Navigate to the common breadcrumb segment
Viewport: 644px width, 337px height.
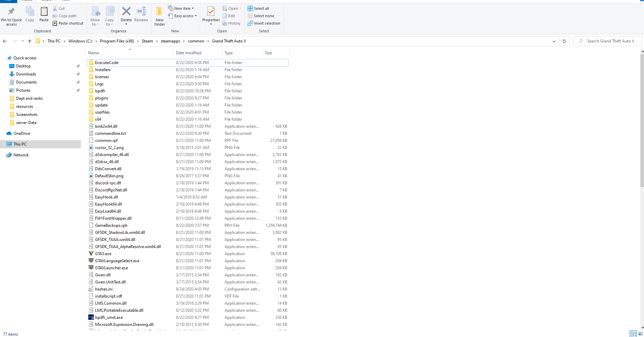[x=196, y=41]
